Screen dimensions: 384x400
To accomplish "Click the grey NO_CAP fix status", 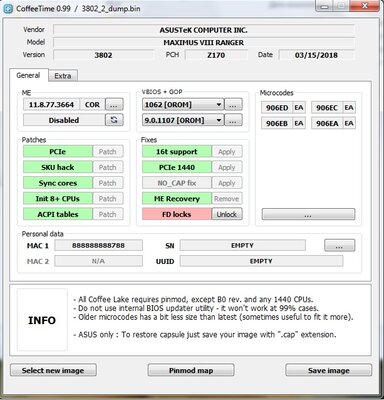I will pos(177,183).
